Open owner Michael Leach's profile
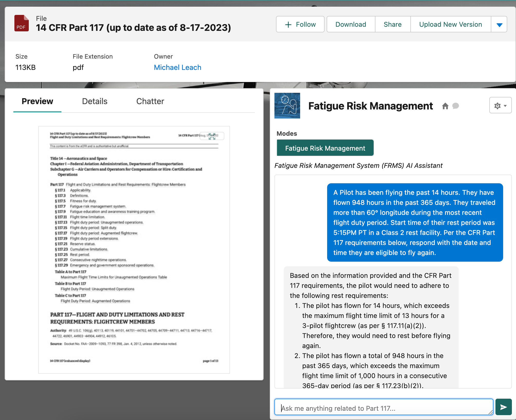The width and height of the screenshot is (516, 420). click(178, 67)
